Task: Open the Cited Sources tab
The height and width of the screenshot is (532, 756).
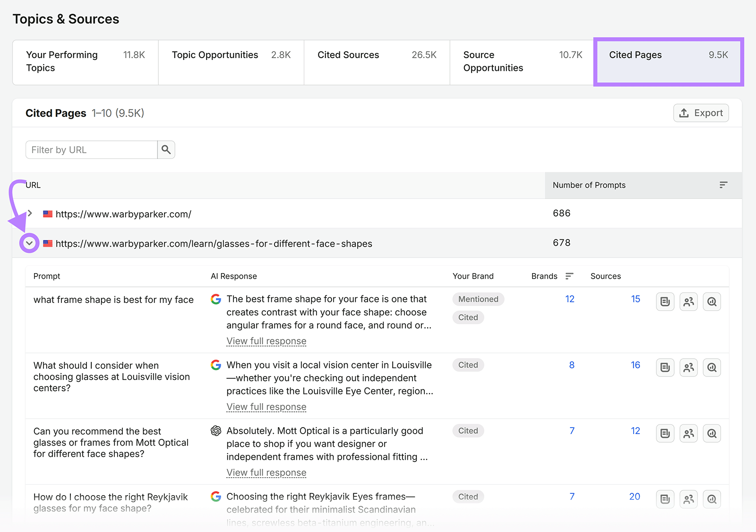Action: pyautogui.click(x=377, y=62)
